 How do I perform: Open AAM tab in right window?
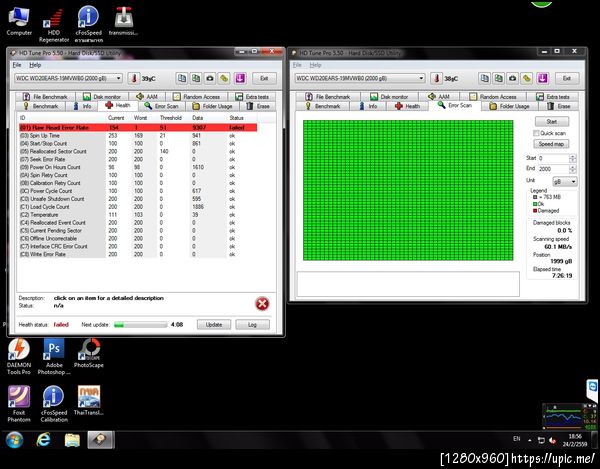pos(438,96)
